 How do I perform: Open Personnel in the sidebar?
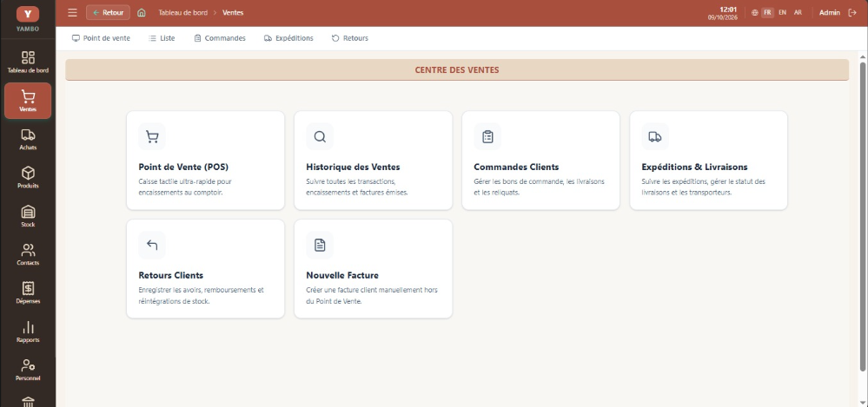pyautogui.click(x=28, y=370)
